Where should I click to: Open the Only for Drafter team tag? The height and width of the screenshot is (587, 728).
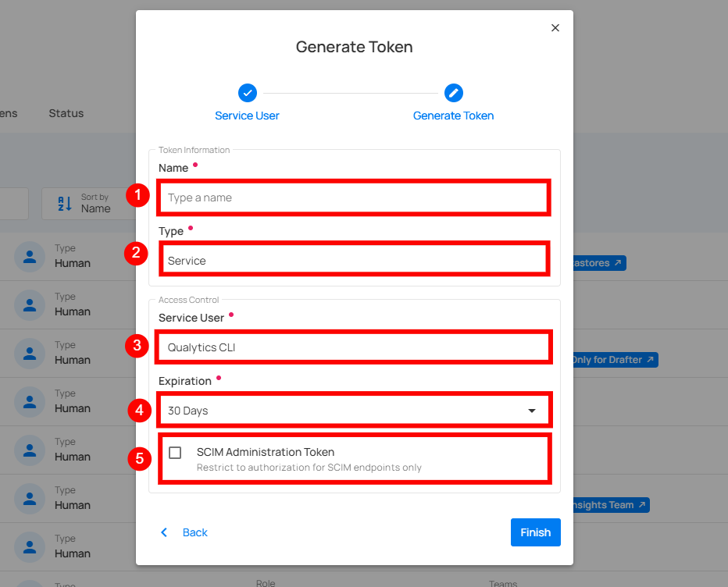[x=614, y=360]
